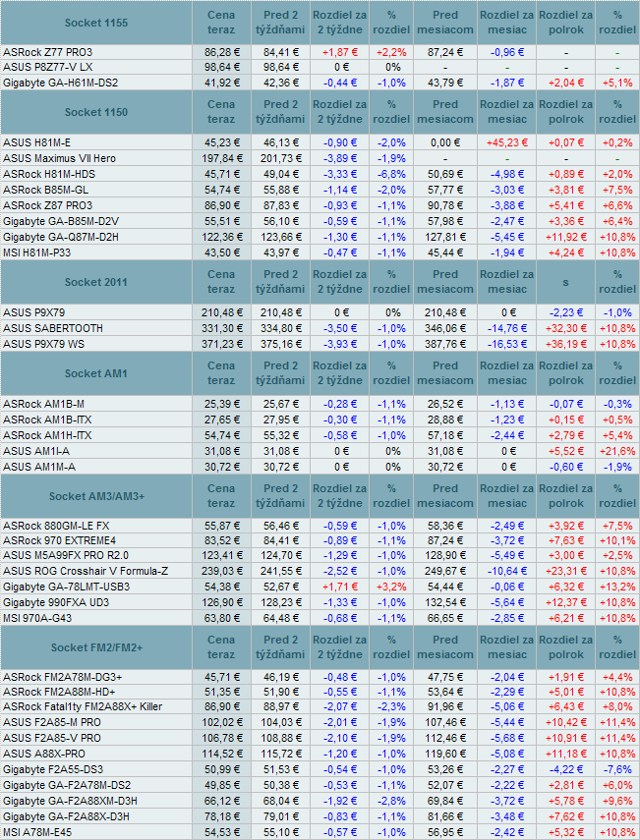Click the ASUS A88X-PRO product name
Screen dimensions: 640x840
pos(44,754)
